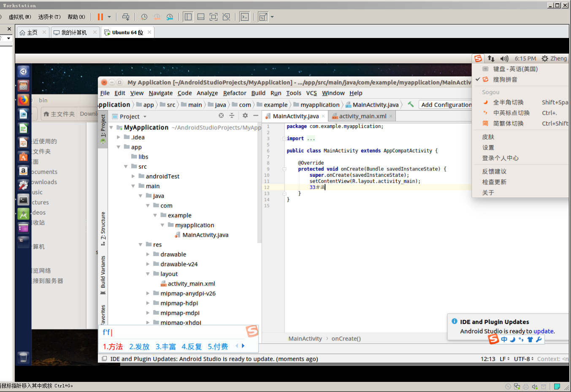Click the Add Configuration button
The width and height of the screenshot is (571, 392).
coord(446,105)
